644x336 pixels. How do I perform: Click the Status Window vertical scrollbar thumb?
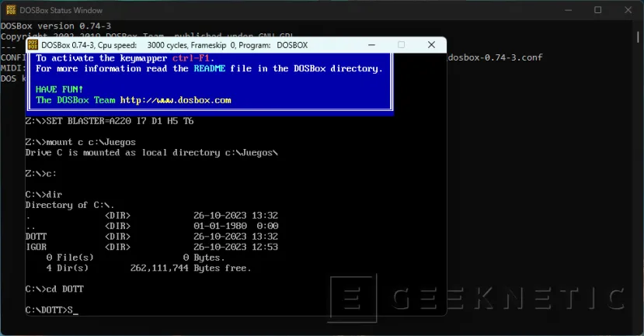pyautogui.click(x=638, y=37)
